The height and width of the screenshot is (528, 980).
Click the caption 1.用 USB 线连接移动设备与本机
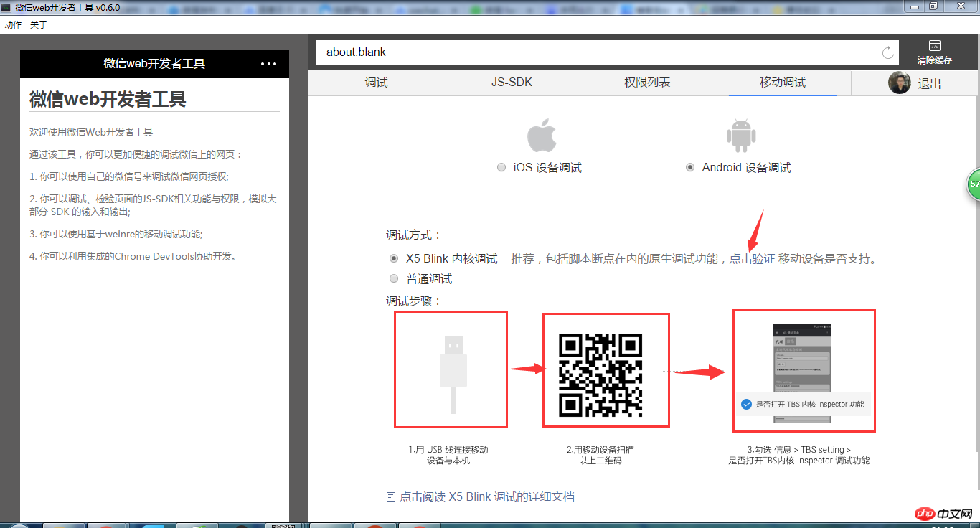point(448,455)
